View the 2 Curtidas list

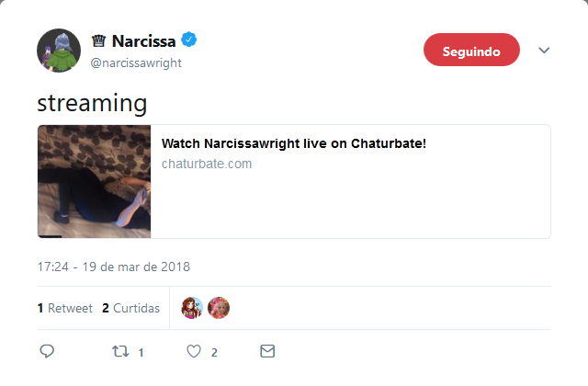coord(130,309)
